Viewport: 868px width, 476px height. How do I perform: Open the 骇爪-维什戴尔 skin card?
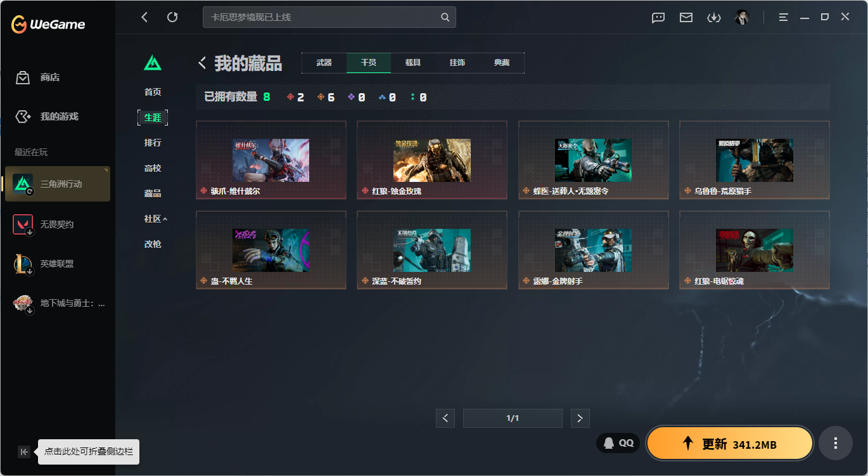(271, 160)
